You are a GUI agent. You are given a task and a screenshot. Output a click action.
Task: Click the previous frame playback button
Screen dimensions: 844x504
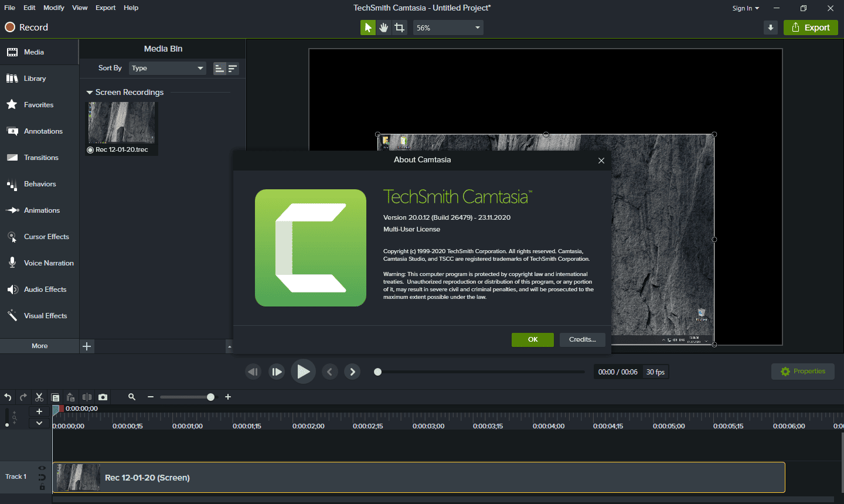[253, 372]
